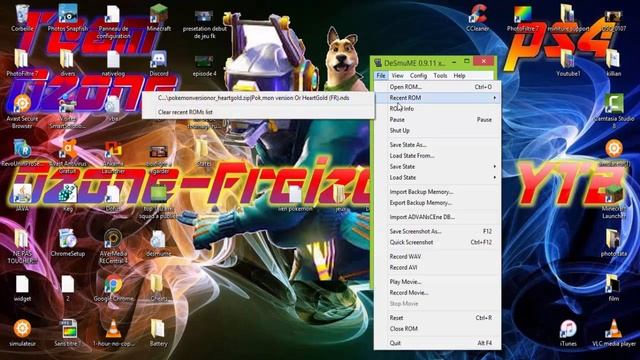Launch iTunes from the desktop
Viewport: 640px width, 360px height.
coord(568,333)
